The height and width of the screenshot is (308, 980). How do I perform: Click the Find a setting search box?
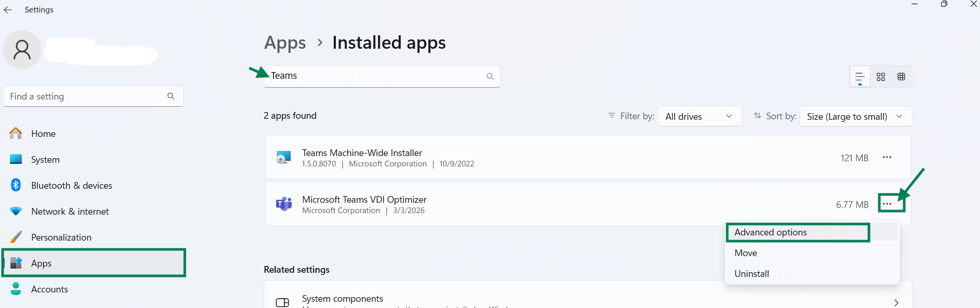[93, 96]
